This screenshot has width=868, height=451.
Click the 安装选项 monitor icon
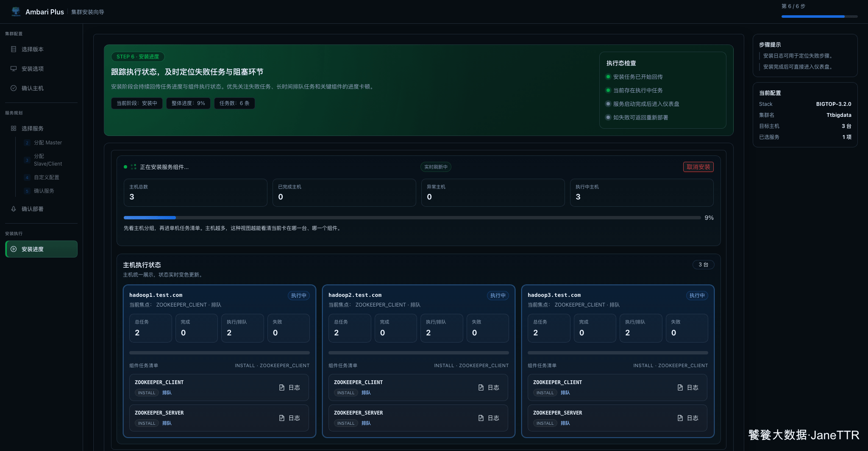tap(14, 69)
